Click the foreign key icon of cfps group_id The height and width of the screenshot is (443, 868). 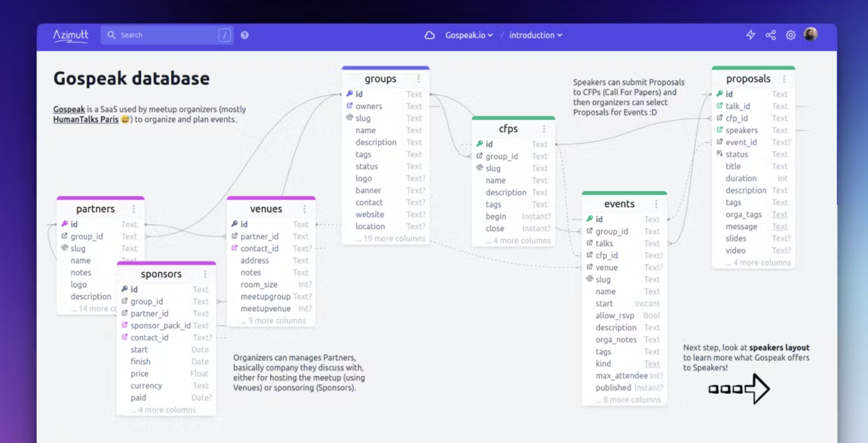[x=479, y=156]
